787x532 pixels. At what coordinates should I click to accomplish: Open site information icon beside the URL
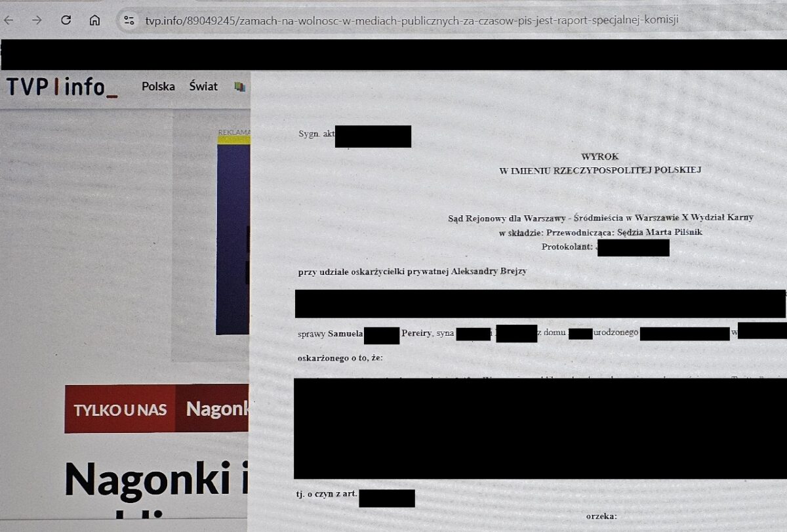[x=129, y=20]
